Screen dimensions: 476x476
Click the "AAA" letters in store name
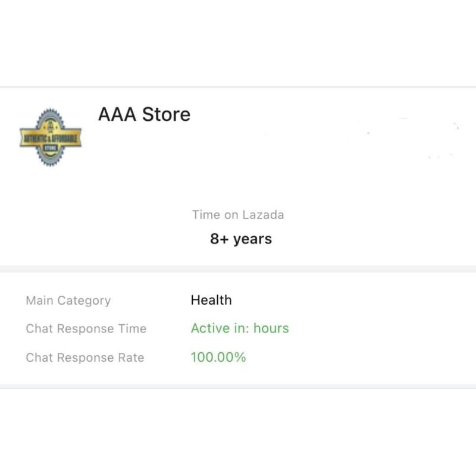point(117,114)
